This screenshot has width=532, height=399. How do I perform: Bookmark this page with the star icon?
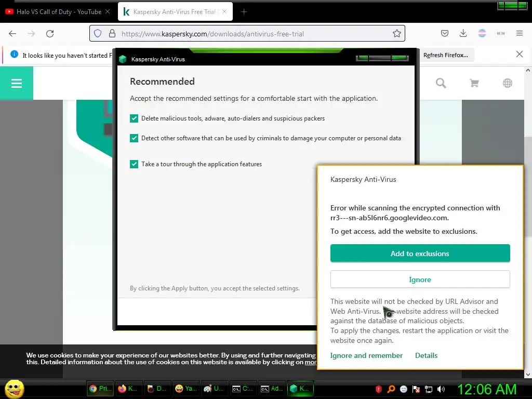(396, 34)
